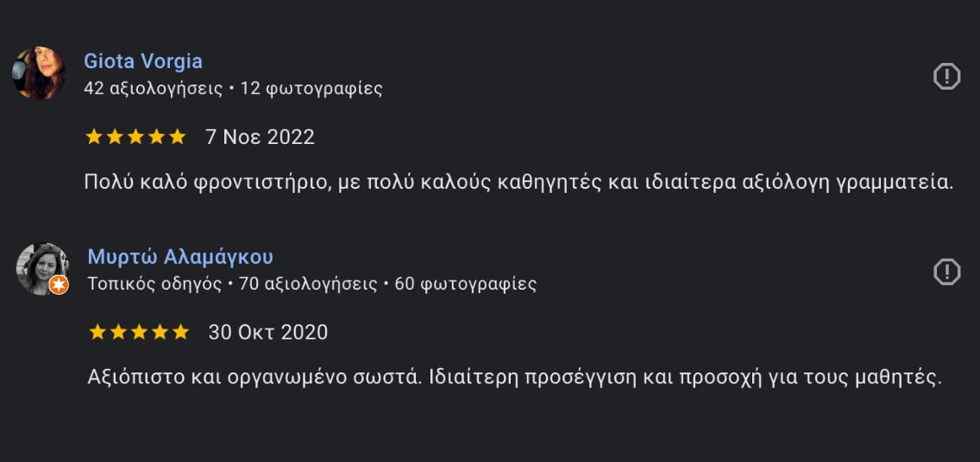
Task: Select the 60 φωτογραφίες count
Action: coord(466,284)
